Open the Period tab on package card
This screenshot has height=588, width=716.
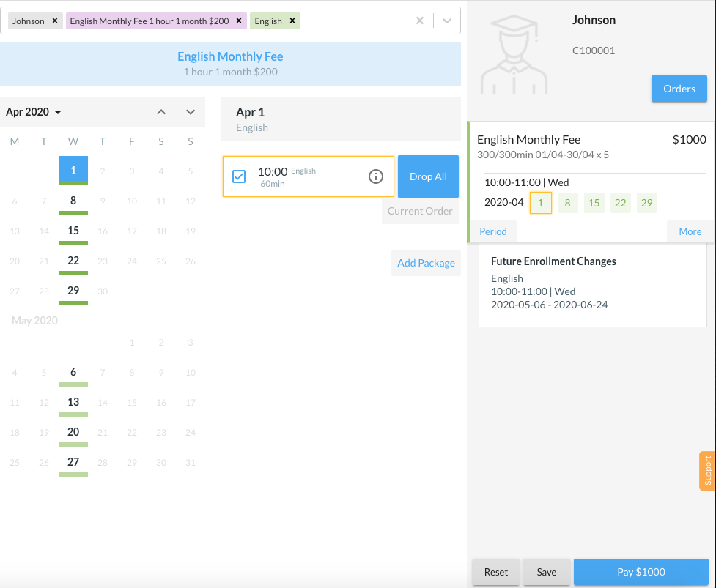(x=493, y=231)
